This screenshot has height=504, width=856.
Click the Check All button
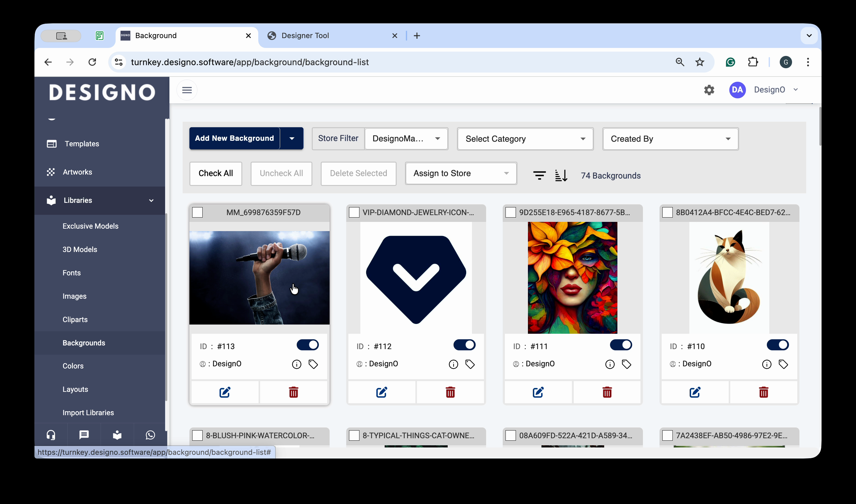(215, 174)
